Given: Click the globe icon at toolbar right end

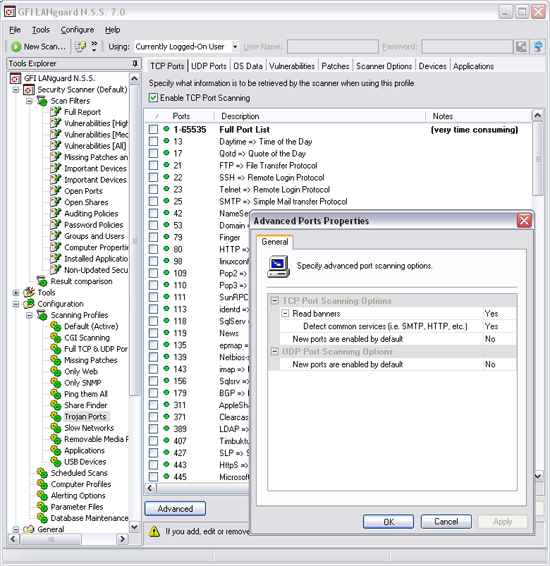Looking at the screenshot, I should [x=538, y=47].
